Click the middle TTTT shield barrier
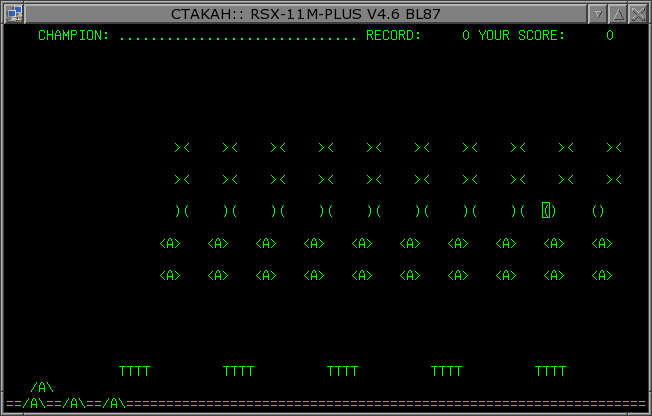 pos(342,371)
